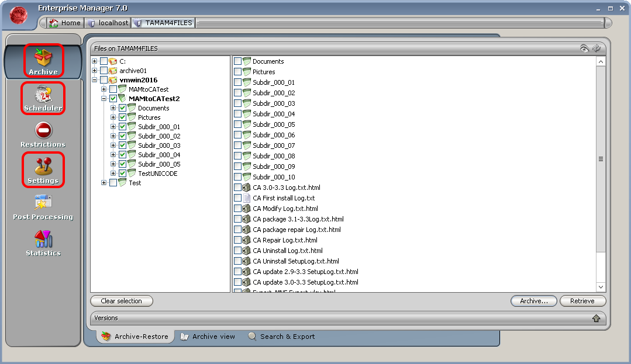This screenshot has height=364, width=631.
Task: Click the eye icon in Files header
Action: click(584, 48)
